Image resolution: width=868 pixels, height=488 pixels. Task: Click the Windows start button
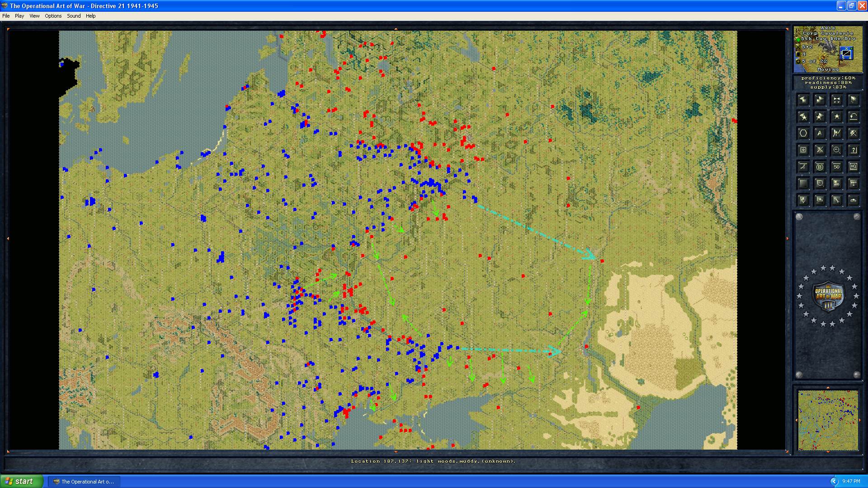pos(22,481)
